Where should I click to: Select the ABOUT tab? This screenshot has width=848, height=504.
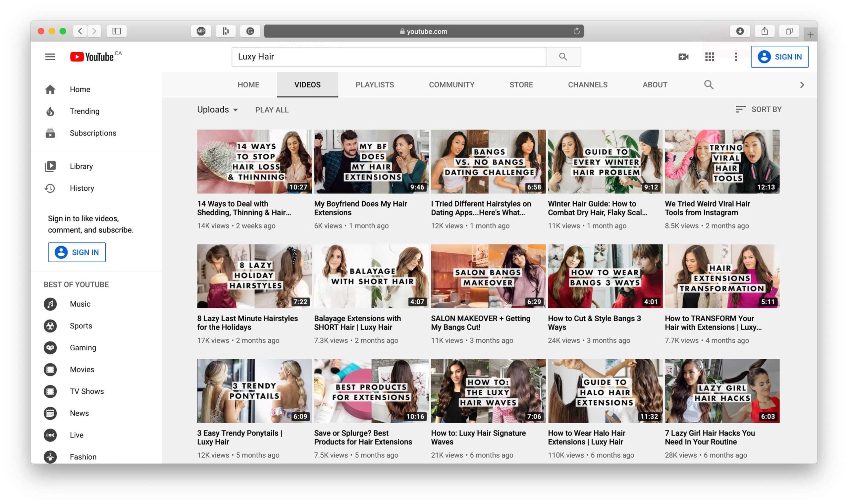point(654,84)
